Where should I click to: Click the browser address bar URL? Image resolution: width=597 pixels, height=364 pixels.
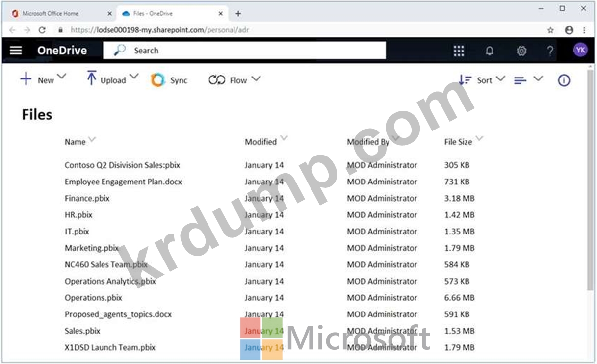pyautogui.click(x=160, y=30)
